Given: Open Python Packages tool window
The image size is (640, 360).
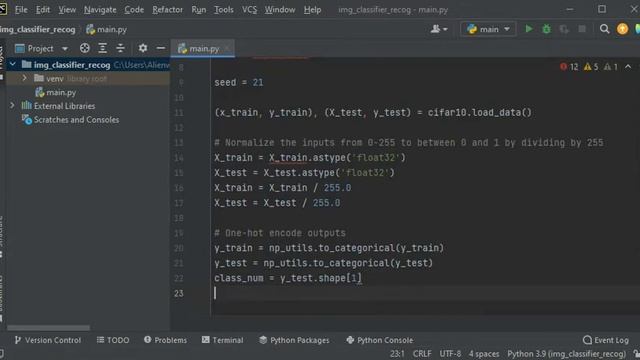Looking at the screenshot, I should click(x=294, y=340).
